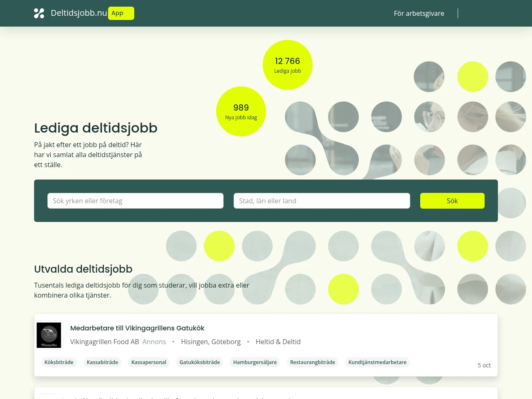Focus the Sök yrken eller företag field
This screenshot has width=532, height=399.
pos(135,201)
